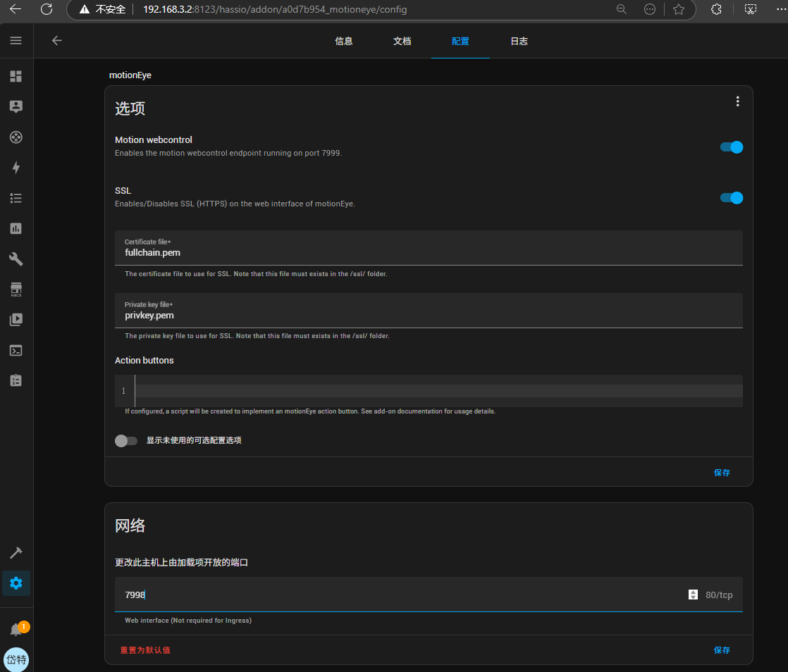The image size is (788, 672).
Task: Open HACS store in sidebar
Action: pos(16,290)
